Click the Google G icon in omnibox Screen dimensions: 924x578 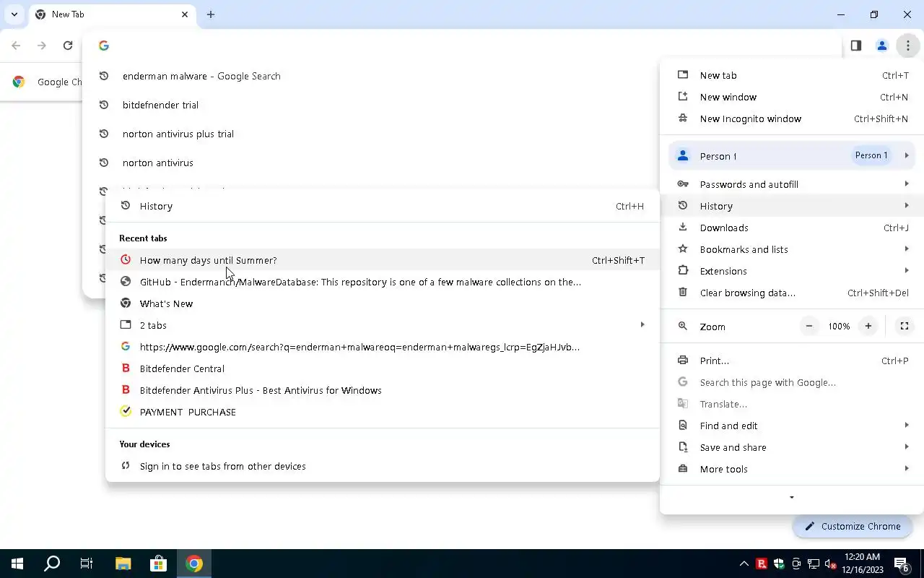point(104,46)
